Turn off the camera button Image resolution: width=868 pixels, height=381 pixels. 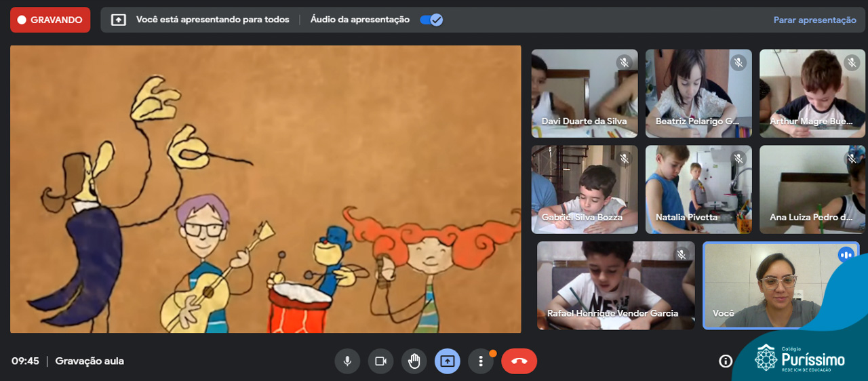click(x=380, y=361)
